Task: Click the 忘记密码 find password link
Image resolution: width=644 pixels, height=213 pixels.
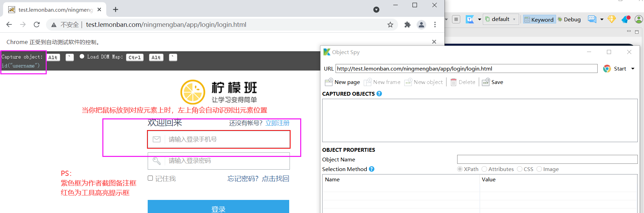Action: tap(258, 179)
